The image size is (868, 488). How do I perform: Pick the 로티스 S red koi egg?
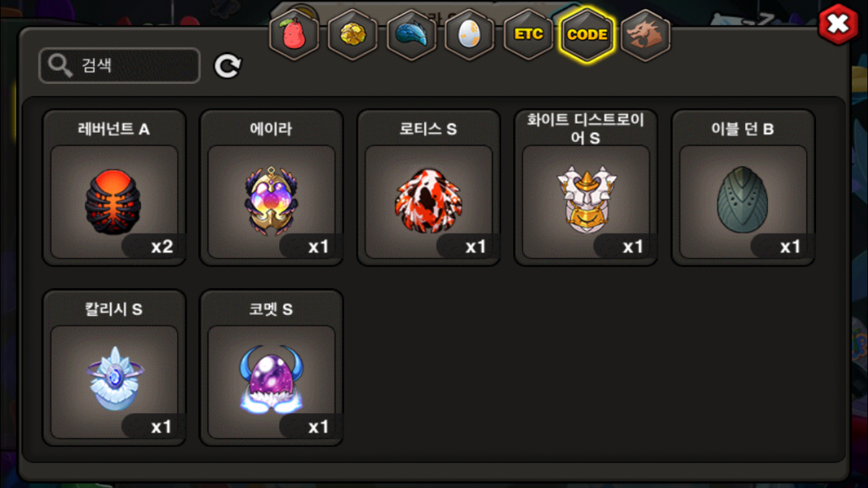point(429,187)
